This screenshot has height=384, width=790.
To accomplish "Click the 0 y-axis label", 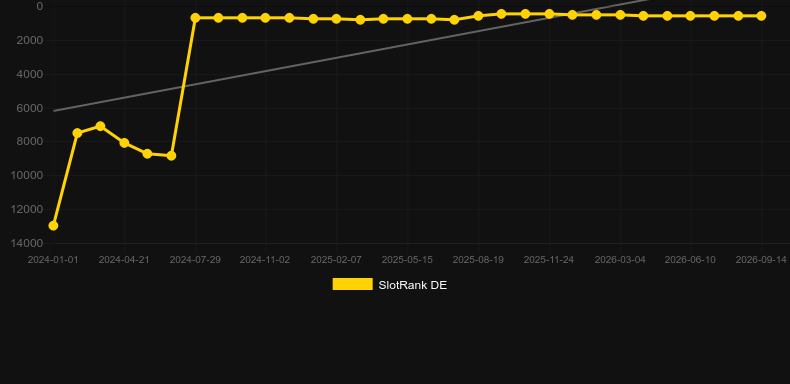I will [40, 6].
